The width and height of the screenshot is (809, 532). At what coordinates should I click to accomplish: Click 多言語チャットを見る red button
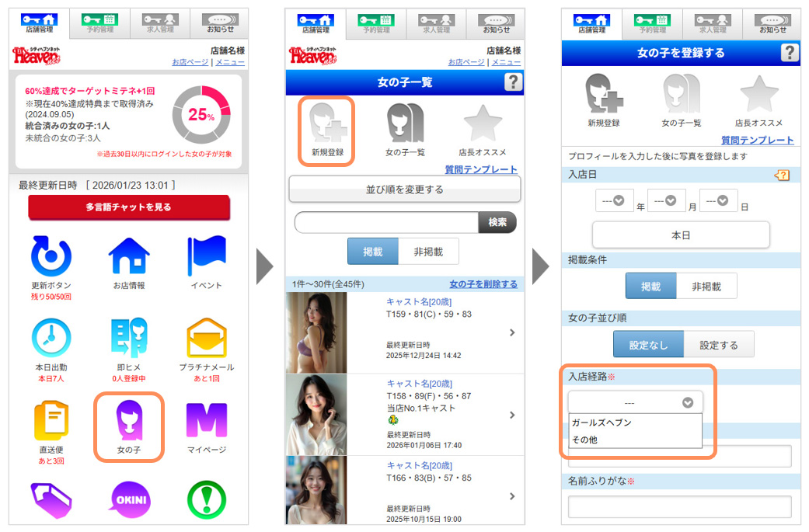click(x=129, y=207)
